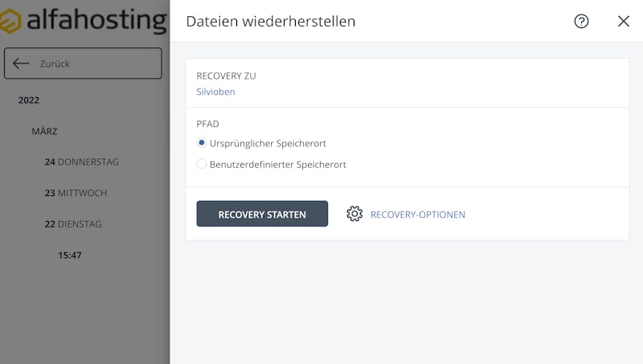Choose the 15:47 backup time

(70, 256)
